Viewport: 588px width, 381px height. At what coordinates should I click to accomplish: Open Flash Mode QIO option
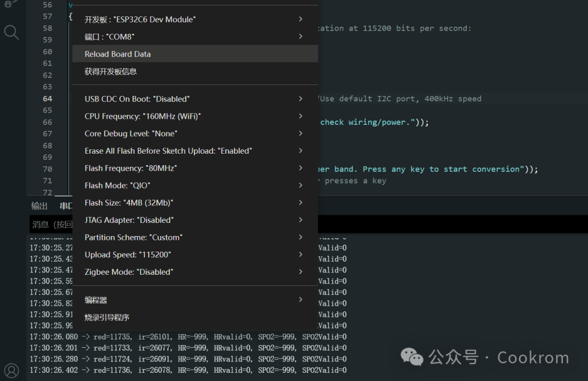point(195,185)
